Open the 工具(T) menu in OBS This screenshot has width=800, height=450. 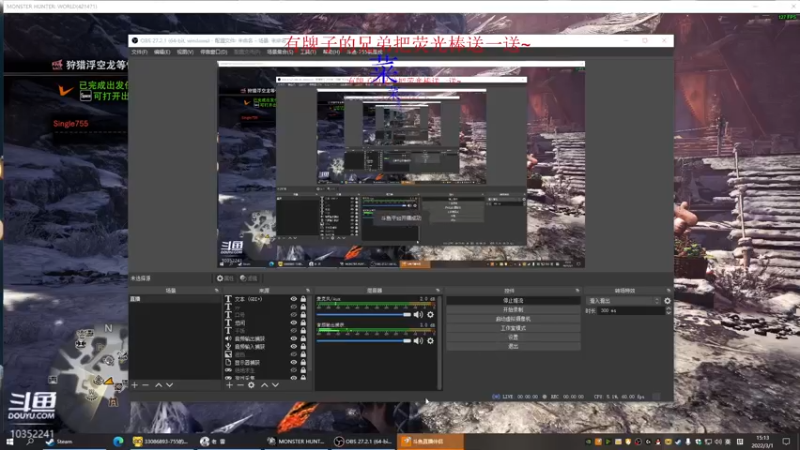click(x=307, y=52)
